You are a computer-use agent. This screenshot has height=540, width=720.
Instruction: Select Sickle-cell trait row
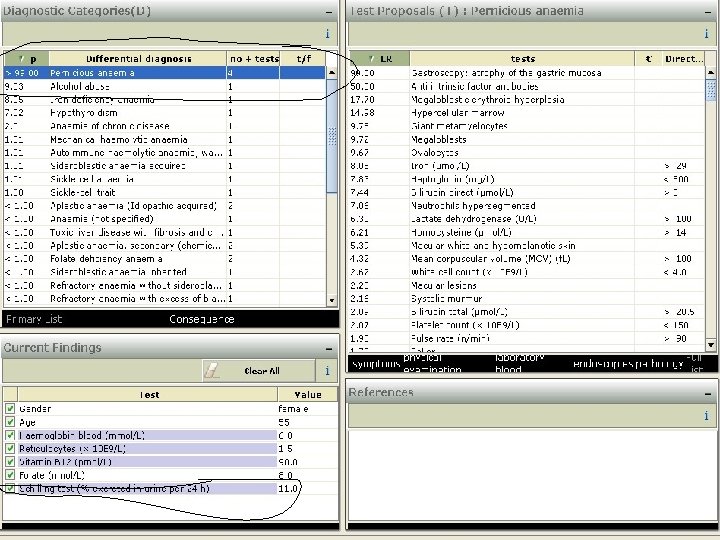[164, 192]
